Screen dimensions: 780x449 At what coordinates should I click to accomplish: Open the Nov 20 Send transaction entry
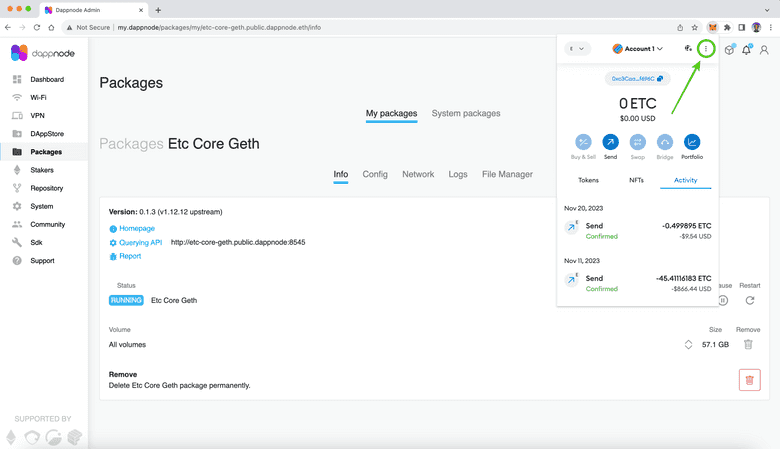tap(637, 230)
